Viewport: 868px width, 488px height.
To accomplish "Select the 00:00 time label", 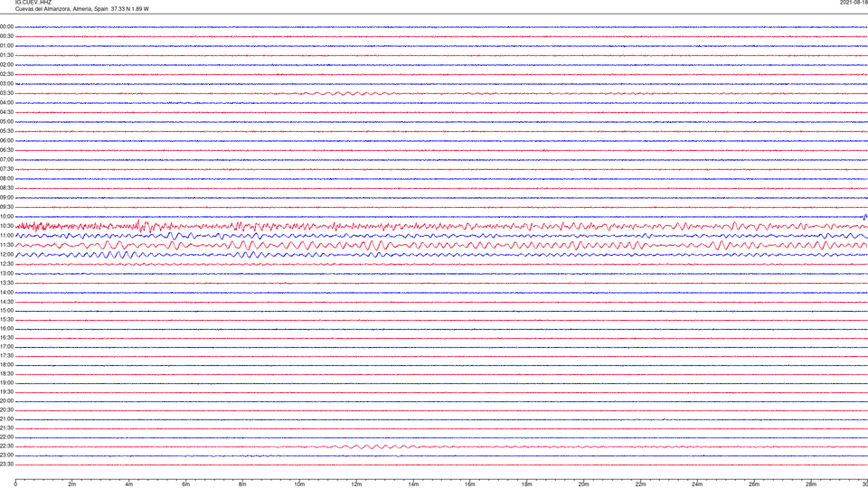I will (x=6, y=26).
